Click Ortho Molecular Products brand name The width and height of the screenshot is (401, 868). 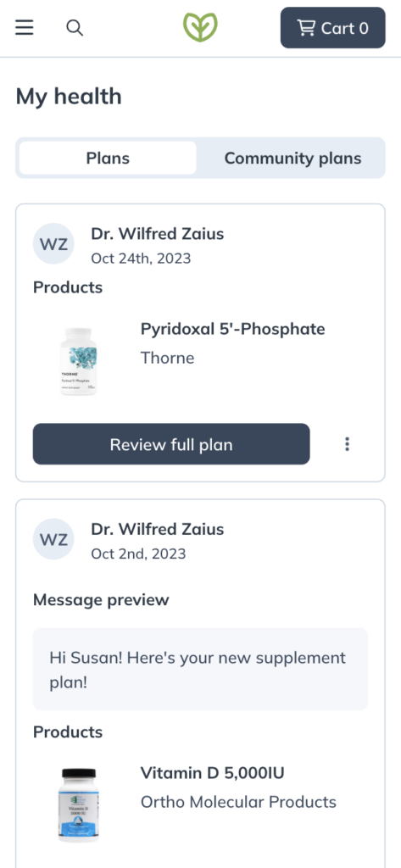(x=238, y=802)
